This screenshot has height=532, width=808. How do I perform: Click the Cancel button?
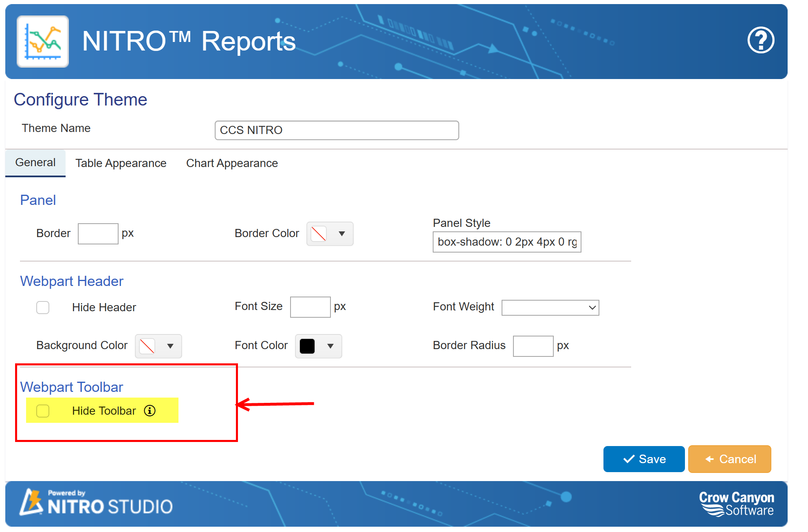729,459
